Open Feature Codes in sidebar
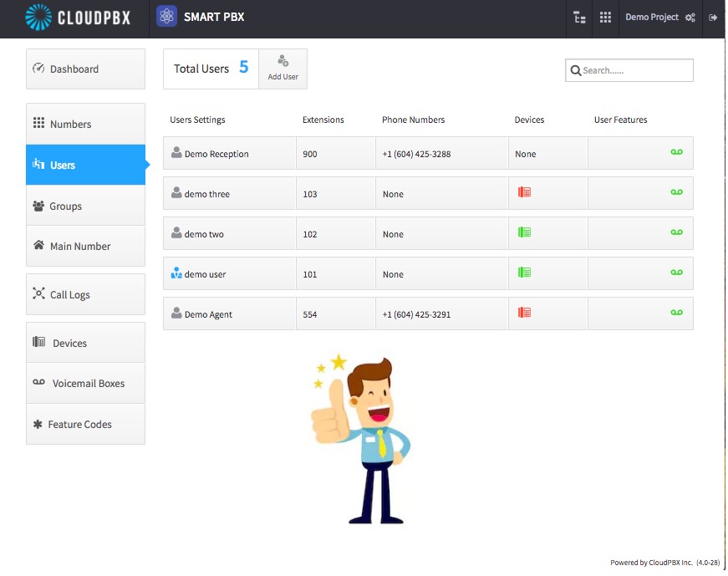The height and width of the screenshot is (576, 728). tap(85, 424)
